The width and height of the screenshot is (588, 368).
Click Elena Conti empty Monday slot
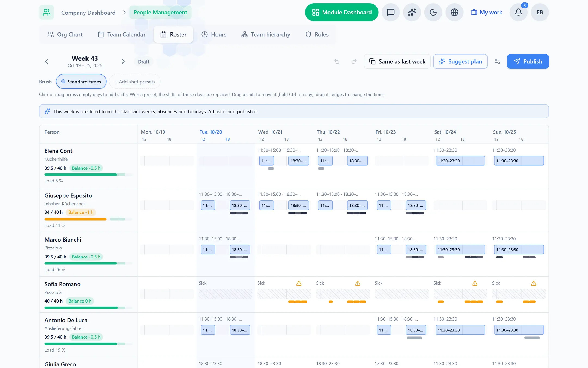(167, 161)
